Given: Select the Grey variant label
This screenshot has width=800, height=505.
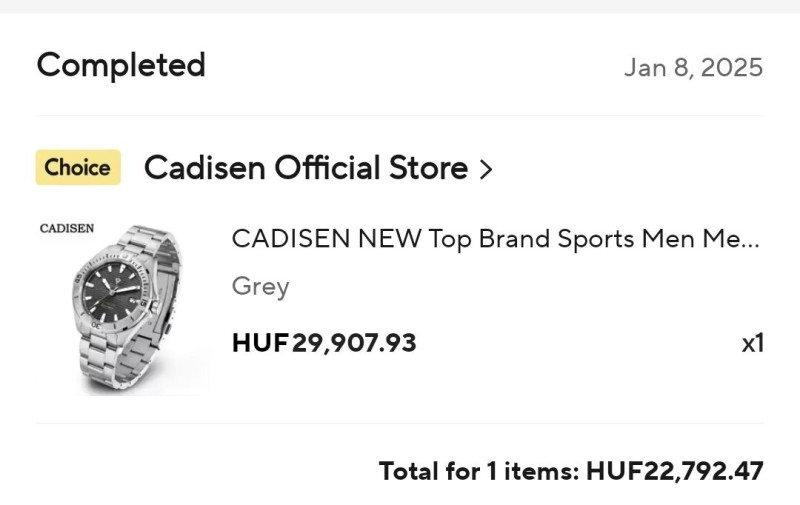Looking at the screenshot, I should coord(260,287).
